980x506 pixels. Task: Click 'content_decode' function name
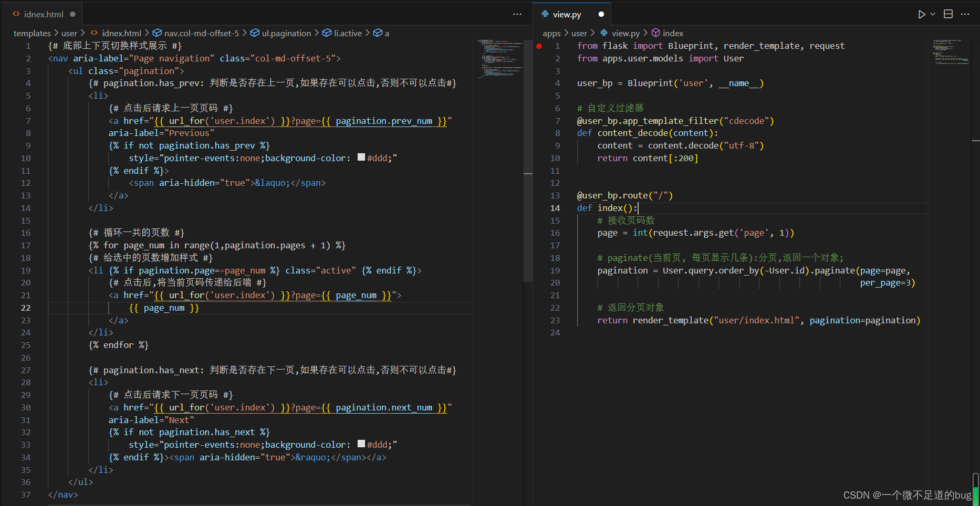632,133
